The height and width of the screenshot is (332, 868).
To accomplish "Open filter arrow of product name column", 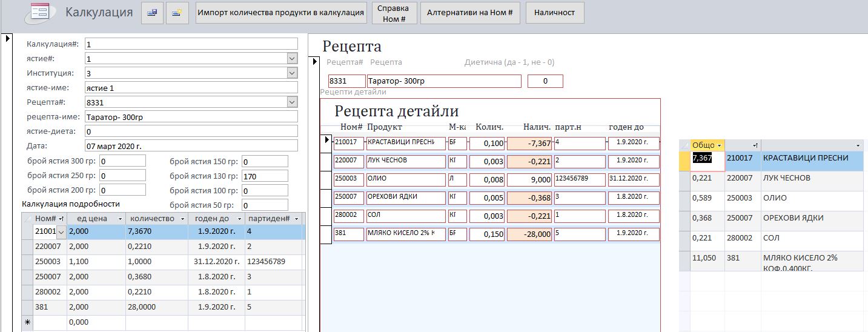I will pos(858,145).
